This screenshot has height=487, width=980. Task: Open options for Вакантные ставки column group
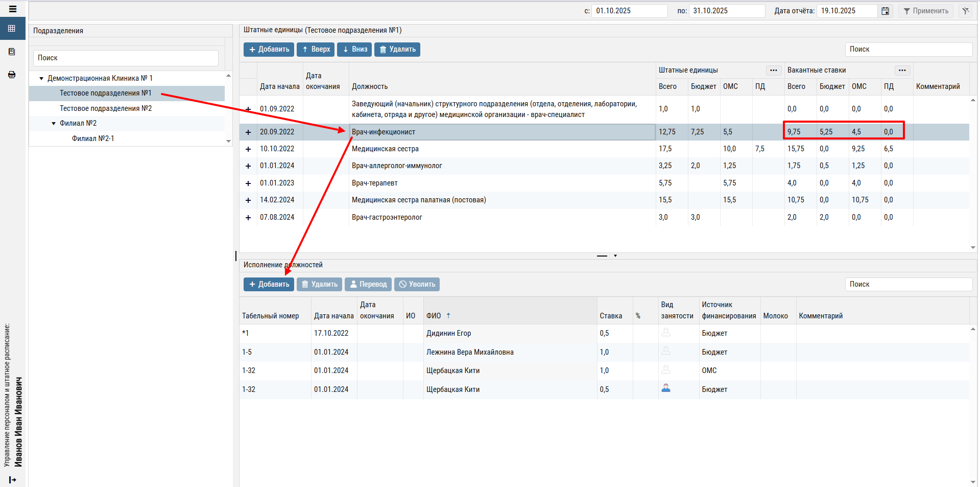pyautogui.click(x=902, y=70)
